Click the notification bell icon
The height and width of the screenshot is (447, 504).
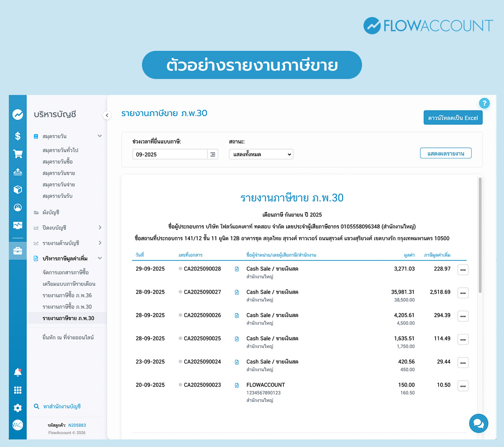[x=18, y=372]
